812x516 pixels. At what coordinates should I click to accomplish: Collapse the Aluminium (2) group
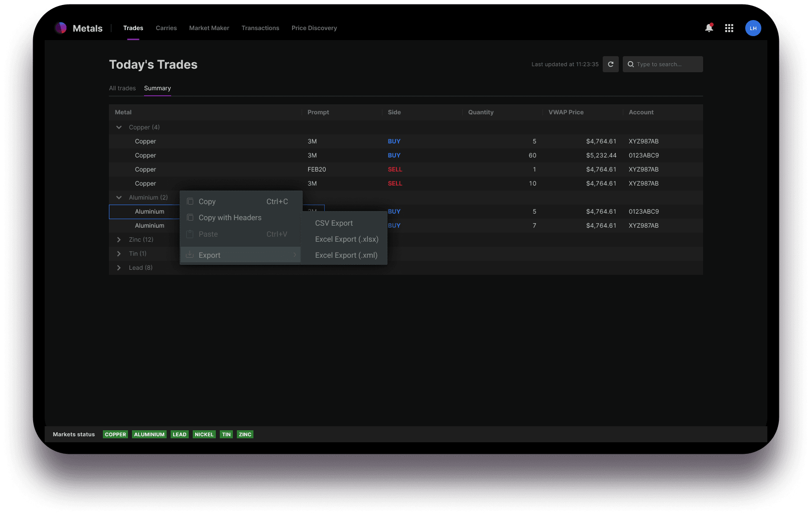click(119, 198)
